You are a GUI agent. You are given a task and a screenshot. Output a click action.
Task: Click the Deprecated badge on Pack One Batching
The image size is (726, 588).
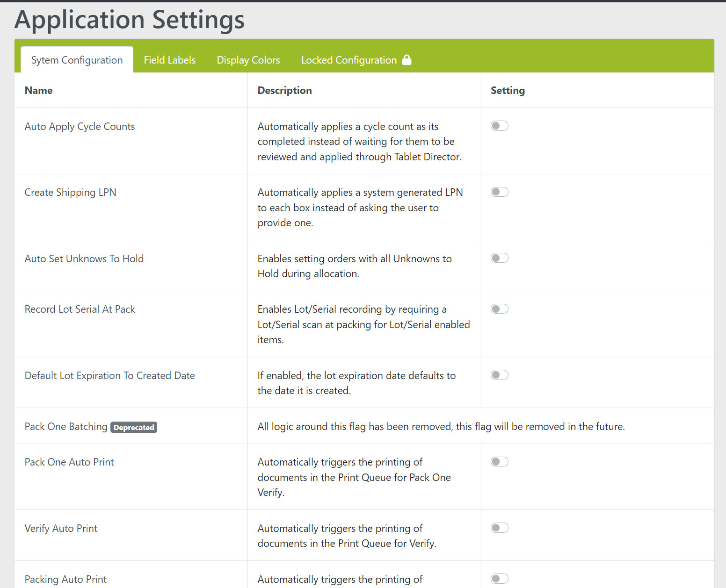coord(134,427)
